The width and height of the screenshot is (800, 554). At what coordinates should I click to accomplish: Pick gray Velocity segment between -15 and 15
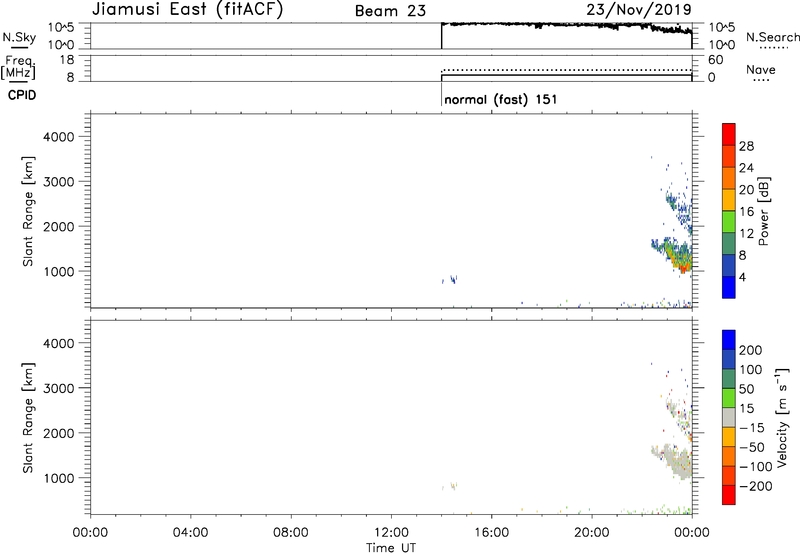coord(729,417)
